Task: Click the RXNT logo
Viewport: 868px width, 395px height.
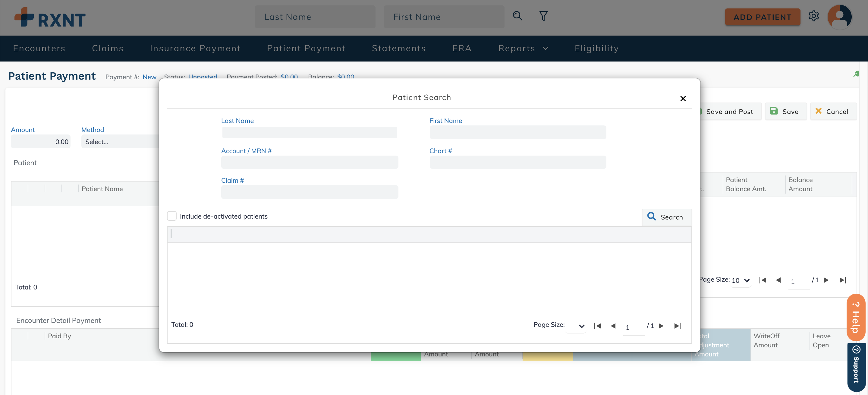Action: tap(50, 17)
